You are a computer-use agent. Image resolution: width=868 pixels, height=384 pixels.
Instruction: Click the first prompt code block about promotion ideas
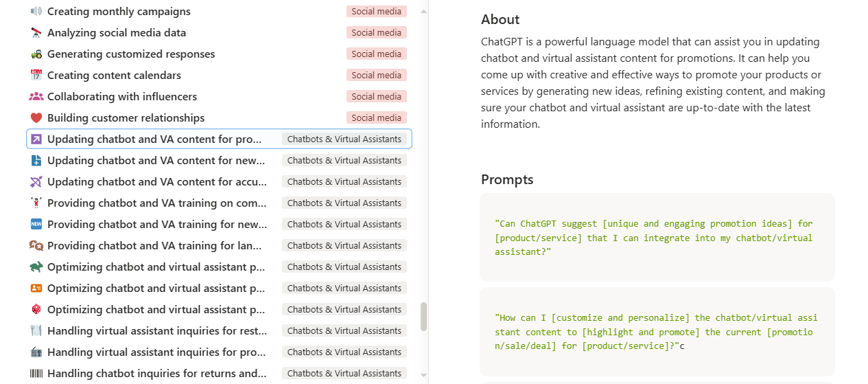click(657, 238)
